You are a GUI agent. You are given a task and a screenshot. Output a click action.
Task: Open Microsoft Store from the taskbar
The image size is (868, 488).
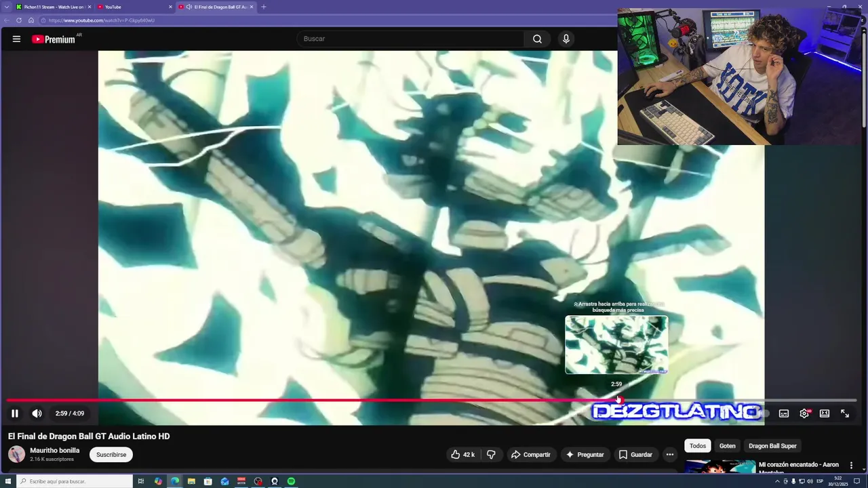coord(208,481)
